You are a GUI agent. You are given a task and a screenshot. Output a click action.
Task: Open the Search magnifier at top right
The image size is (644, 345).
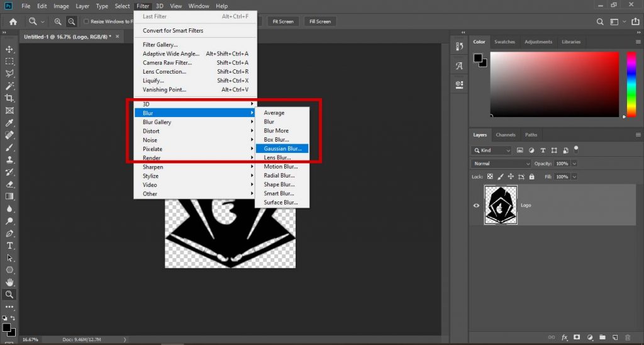600,22
